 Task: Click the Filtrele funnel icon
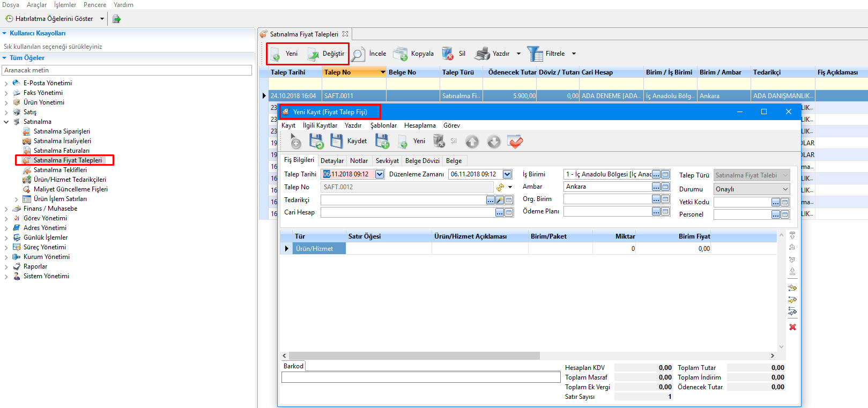(535, 54)
